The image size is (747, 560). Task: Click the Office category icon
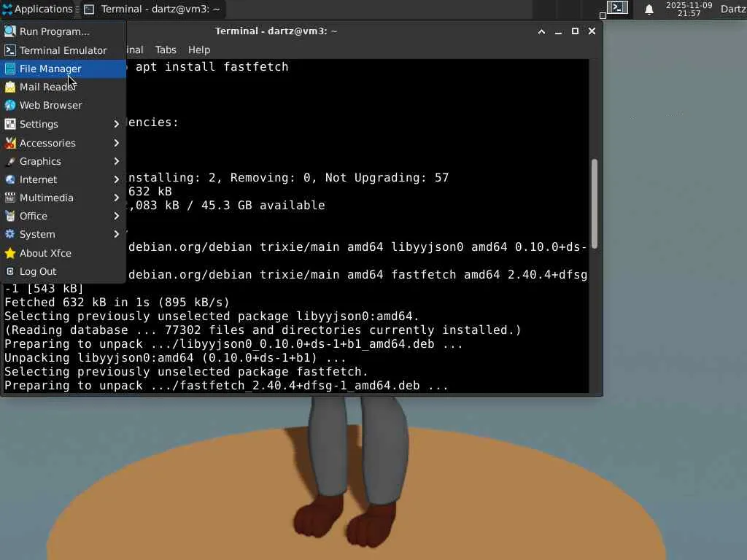10,216
